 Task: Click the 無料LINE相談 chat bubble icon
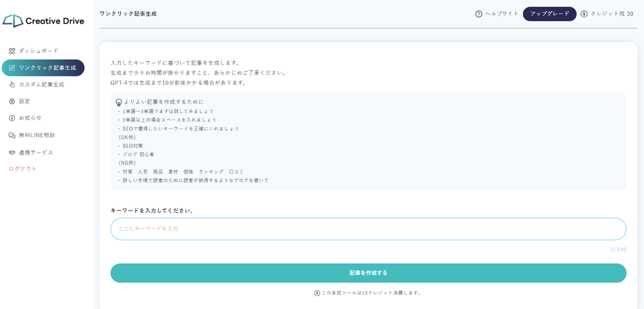(x=11, y=135)
